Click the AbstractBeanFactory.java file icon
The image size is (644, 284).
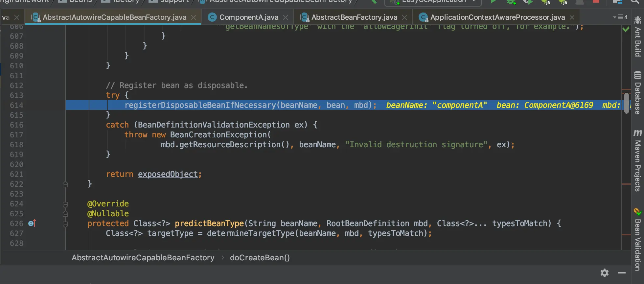click(305, 17)
